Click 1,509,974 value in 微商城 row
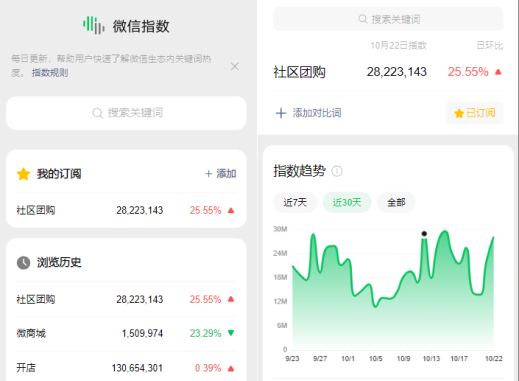 [142, 333]
